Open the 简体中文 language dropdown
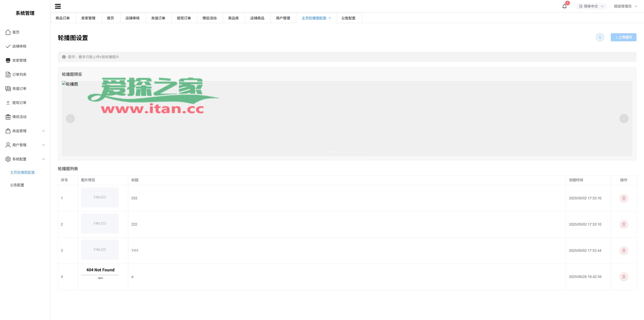The image size is (644, 320). click(591, 6)
